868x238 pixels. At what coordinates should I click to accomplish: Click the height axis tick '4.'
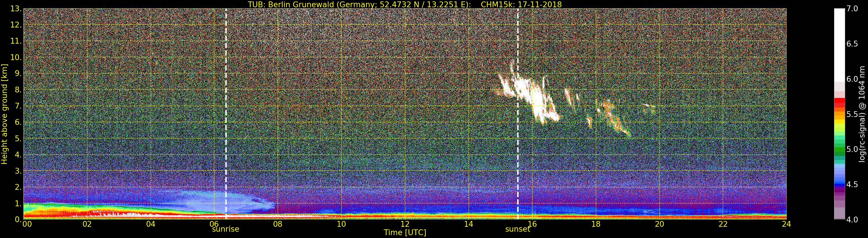pos(18,155)
